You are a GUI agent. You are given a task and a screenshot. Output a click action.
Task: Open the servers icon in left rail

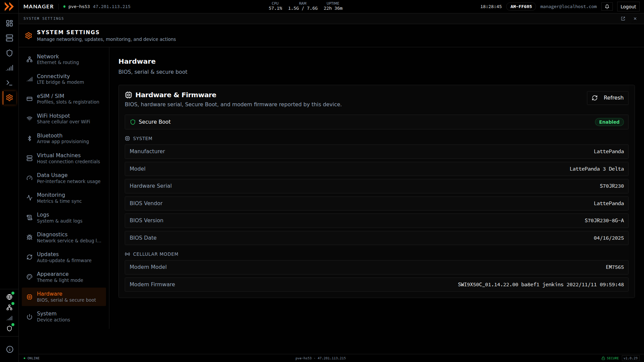[x=9, y=38]
